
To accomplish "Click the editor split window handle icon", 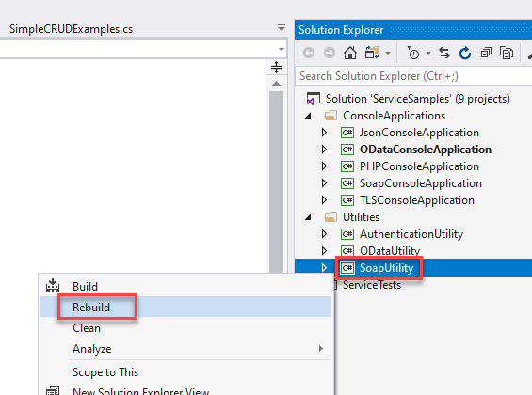I will coord(276,67).
